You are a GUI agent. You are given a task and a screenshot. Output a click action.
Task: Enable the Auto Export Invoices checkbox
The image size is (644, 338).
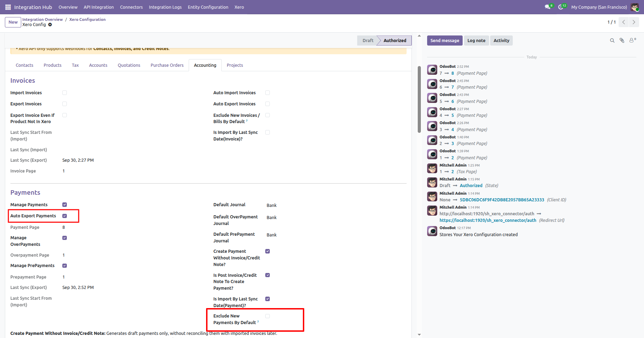coord(267,104)
